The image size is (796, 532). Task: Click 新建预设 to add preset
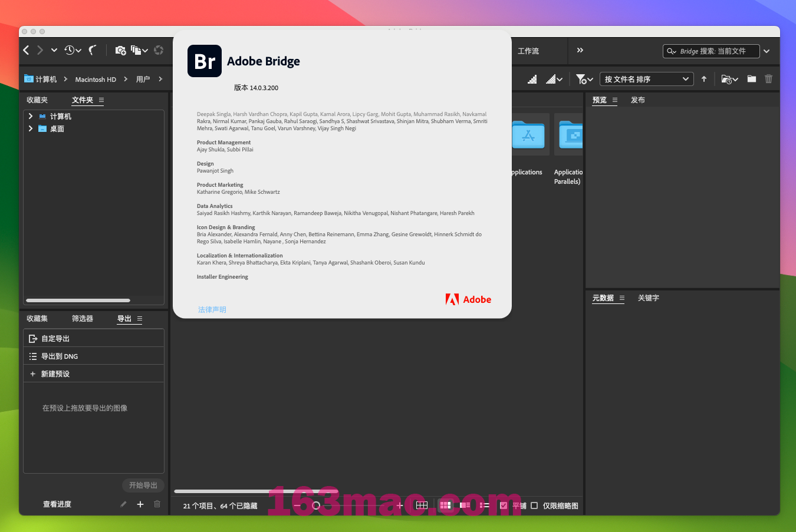tap(94, 374)
